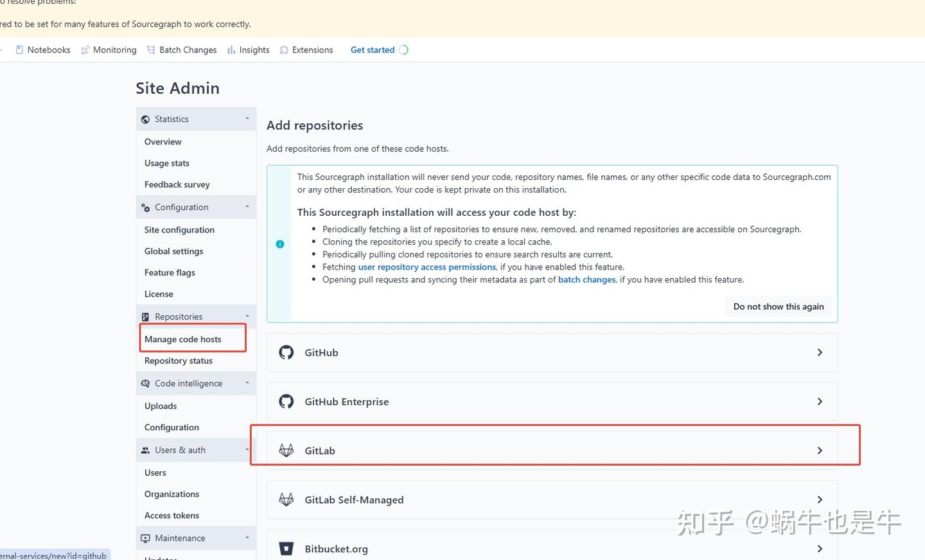Click the Insights bar chart icon
The width and height of the screenshot is (925, 560).
[x=231, y=49]
